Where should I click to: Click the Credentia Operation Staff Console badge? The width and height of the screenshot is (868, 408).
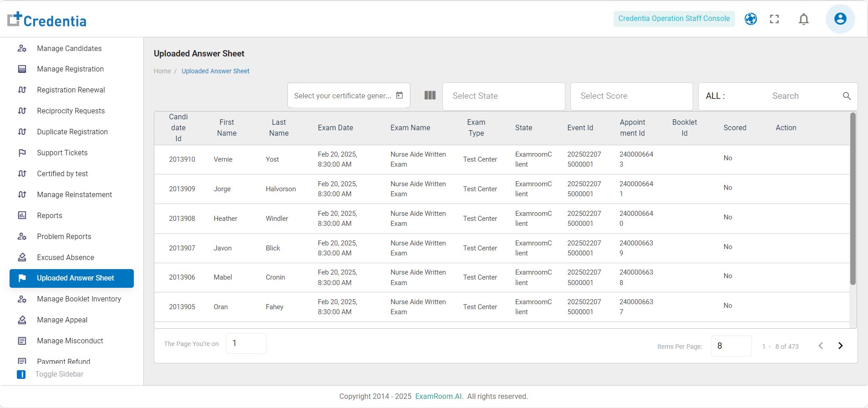pyautogui.click(x=674, y=19)
